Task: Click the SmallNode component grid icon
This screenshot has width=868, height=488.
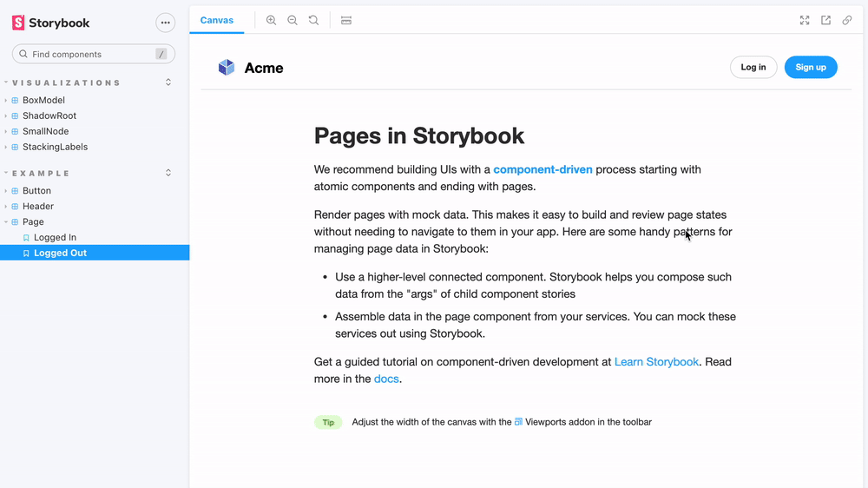Action: [15, 131]
